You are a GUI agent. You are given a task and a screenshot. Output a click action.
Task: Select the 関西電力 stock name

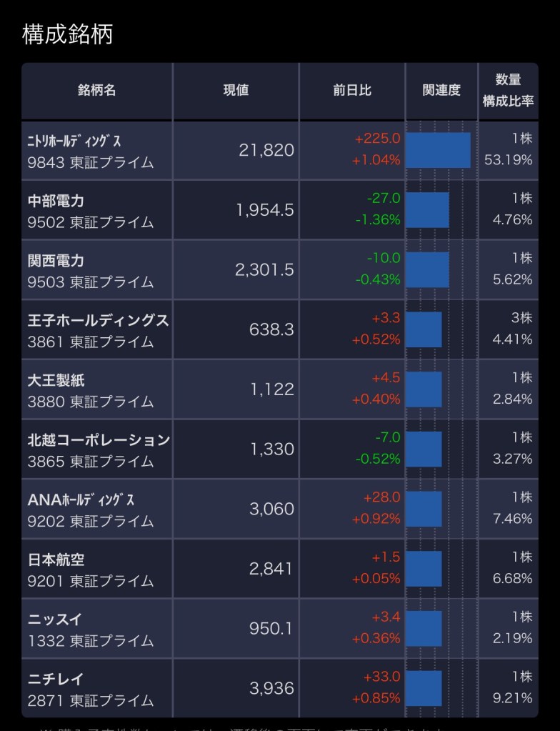click(56, 260)
